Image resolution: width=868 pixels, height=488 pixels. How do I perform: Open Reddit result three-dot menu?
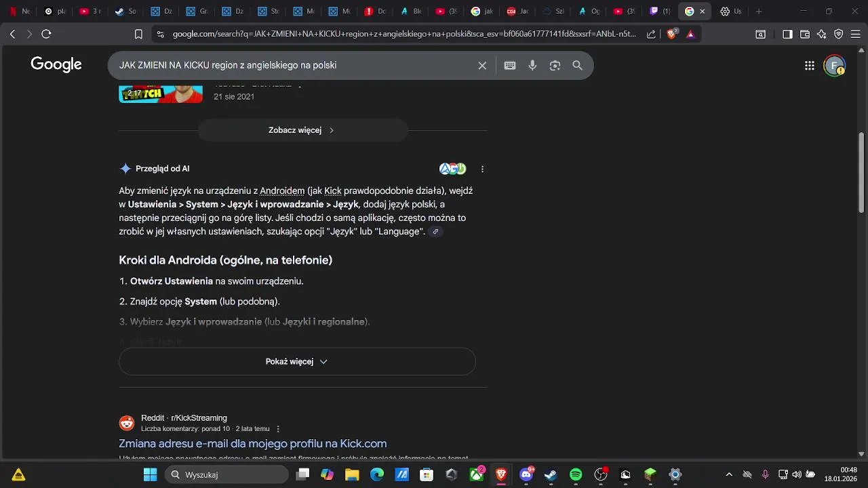point(278,429)
